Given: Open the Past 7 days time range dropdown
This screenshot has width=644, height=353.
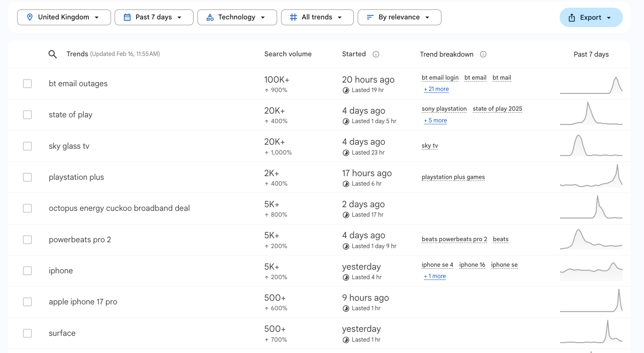Looking at the screenshot, I should [x=154, y=17].
